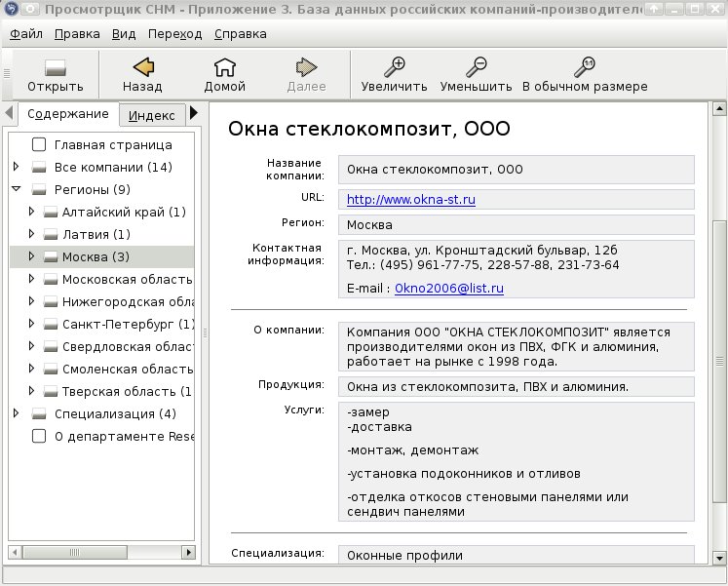The height and width of the screenshot is (586, 728).
Task: Select Свердловская область tree row text
Action: (x=128, y=347)
